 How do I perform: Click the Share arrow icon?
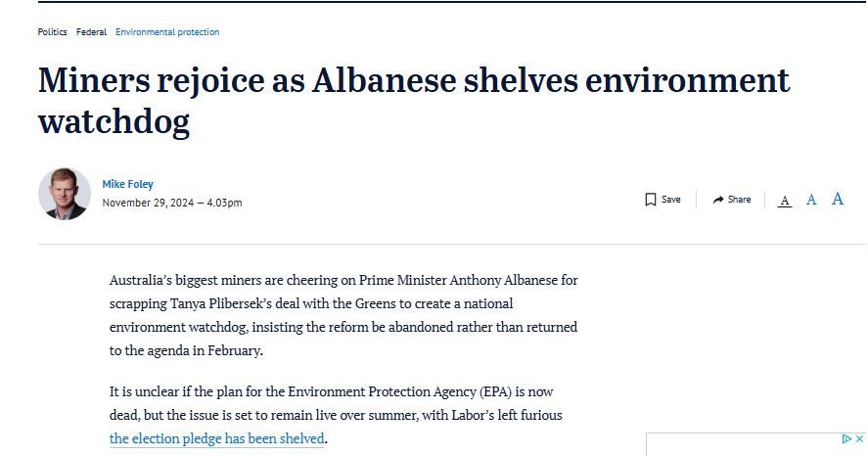[718, 200]
